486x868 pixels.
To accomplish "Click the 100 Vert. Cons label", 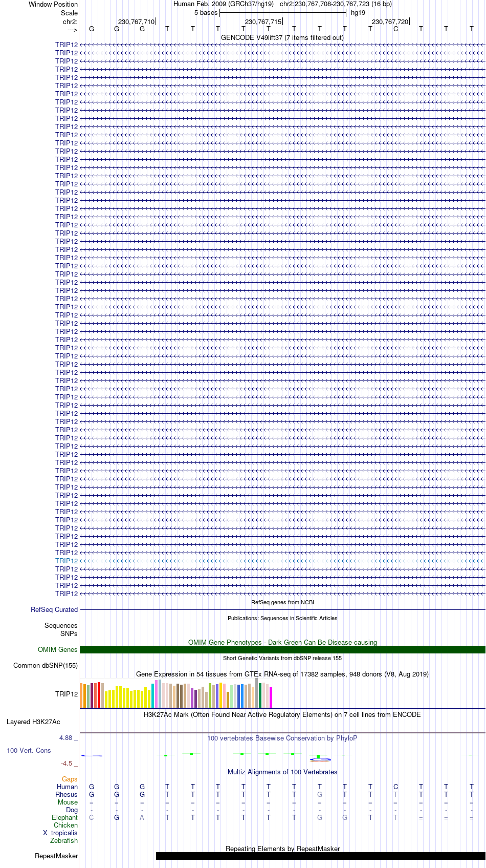I will tap(29, 751).
